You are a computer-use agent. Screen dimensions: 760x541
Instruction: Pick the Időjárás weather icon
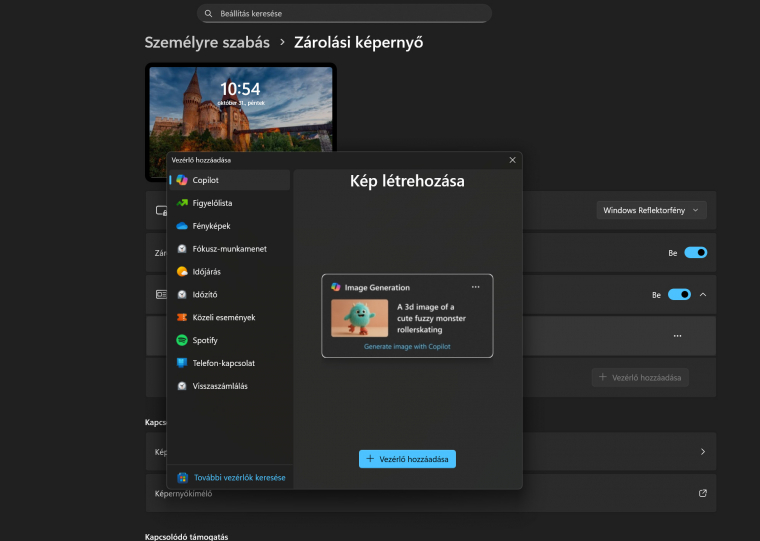pos(182,272)
